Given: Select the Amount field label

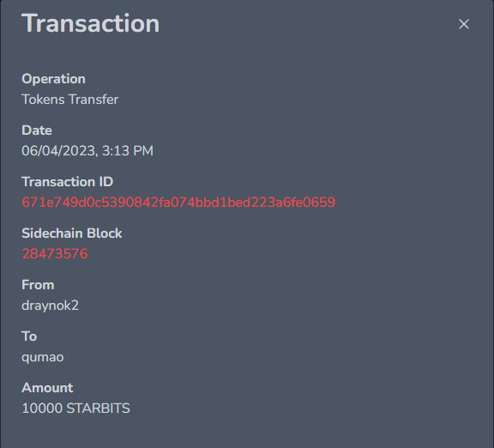Looking at the screenshot, I should (47, 388).
